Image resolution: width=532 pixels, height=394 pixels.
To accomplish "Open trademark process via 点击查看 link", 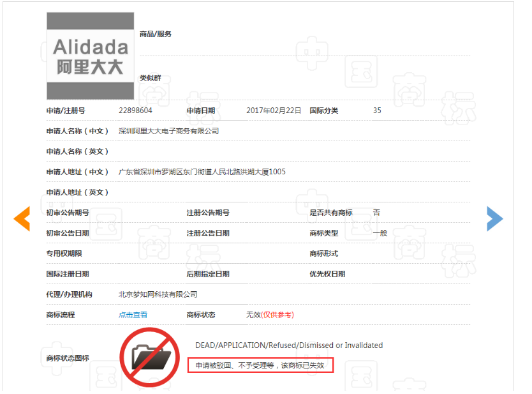I will pyautogui.click(x=133, y=315).
